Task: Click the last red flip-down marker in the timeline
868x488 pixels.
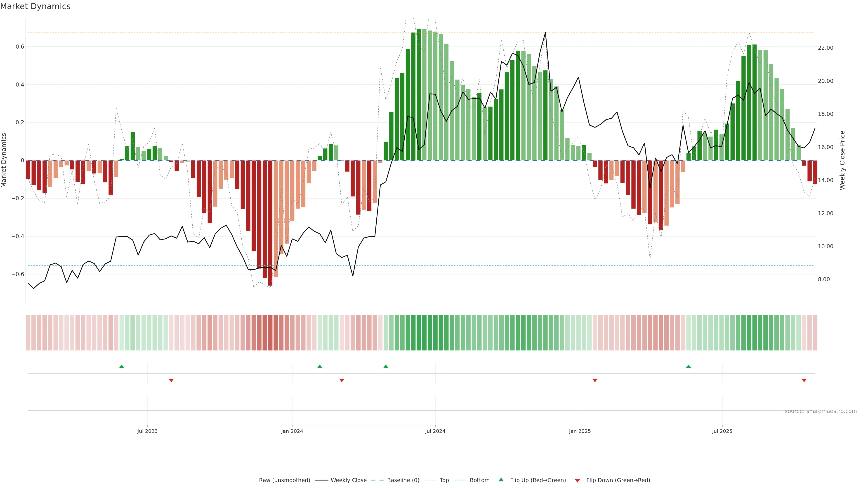Action: coord(804,380)
